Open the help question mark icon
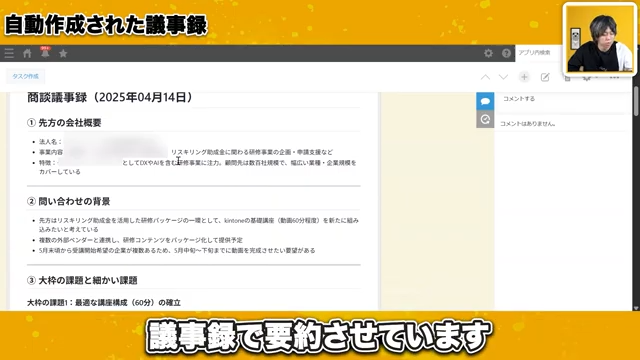The width and height of the screenshot is (640, 360). click(506, 53)
